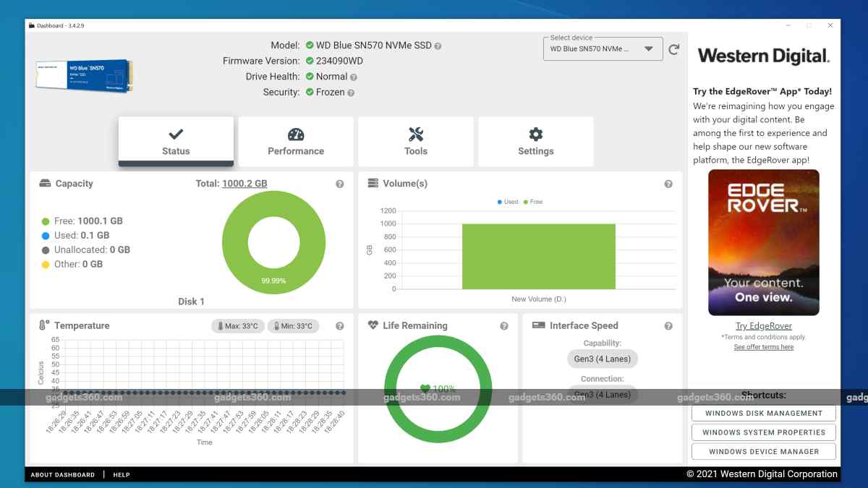Open the EdgeRover advertisement banner
Image resolution: width=868 pixels, height=488 pixels.
pyautogui.click(x=764, y=242)
